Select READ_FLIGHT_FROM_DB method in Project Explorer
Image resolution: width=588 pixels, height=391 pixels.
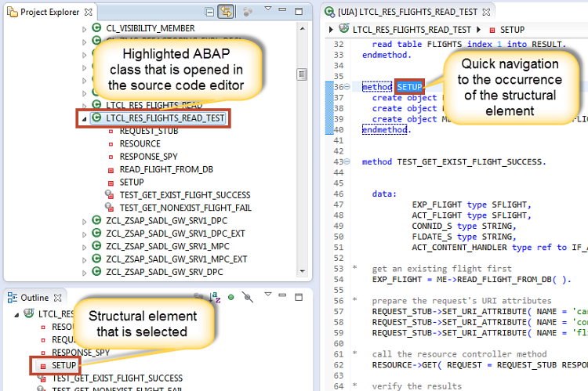pos(166,169)
